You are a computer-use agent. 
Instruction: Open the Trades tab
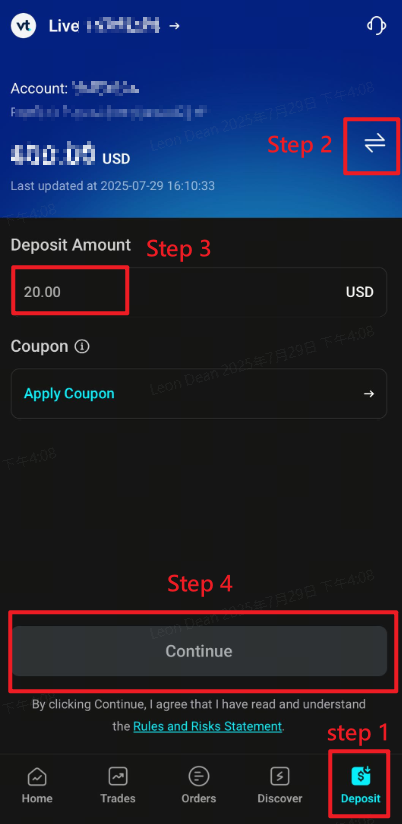tap(118, 785)
